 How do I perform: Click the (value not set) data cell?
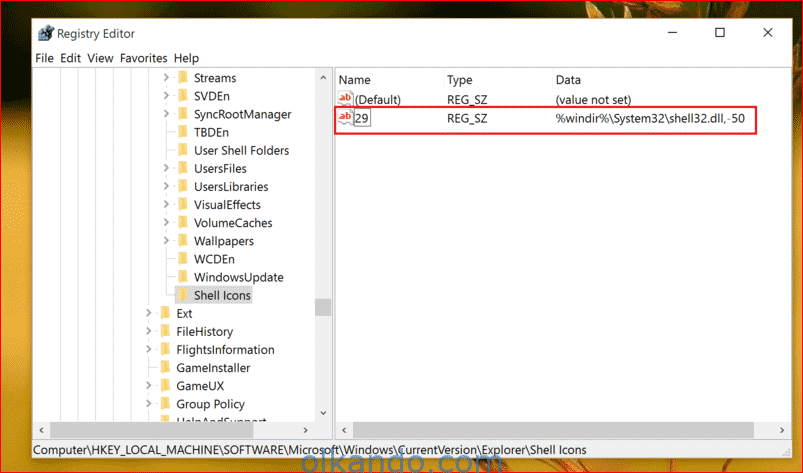(x=593, y=100)
